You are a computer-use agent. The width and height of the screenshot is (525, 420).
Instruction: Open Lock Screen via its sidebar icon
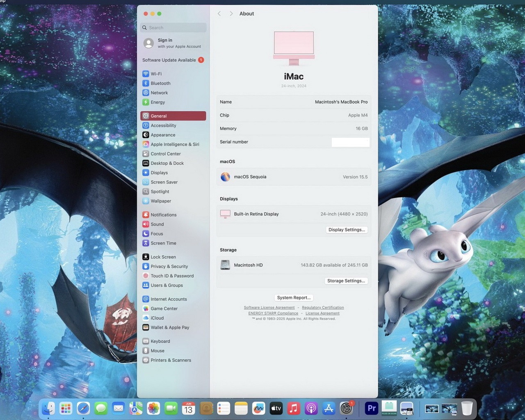pyautogui.click(x=146, y=257)
